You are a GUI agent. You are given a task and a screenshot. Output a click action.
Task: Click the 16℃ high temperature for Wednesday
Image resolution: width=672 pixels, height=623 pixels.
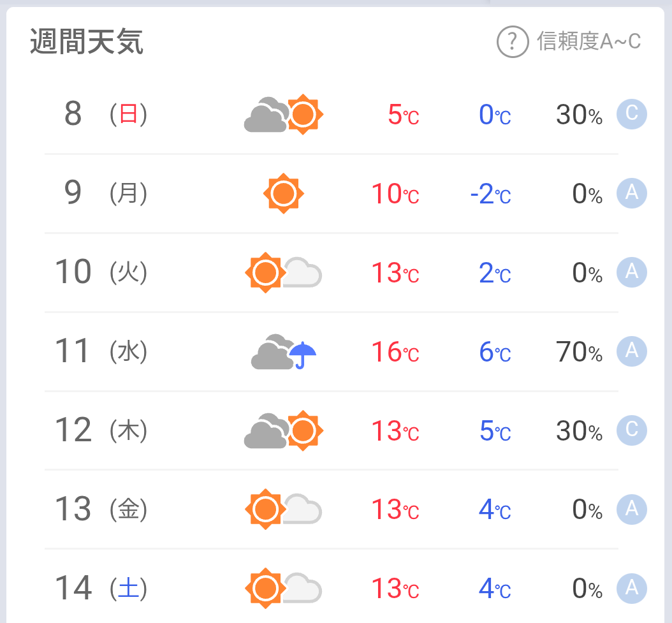(x=395, y=352)
